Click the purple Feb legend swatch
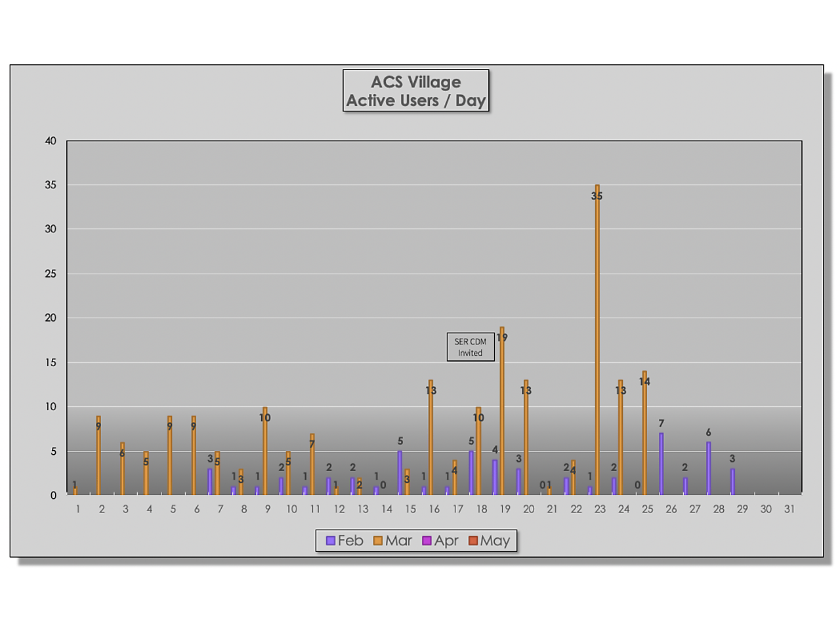The height and width of the screenshot is (630, 840). click(331, 541)
